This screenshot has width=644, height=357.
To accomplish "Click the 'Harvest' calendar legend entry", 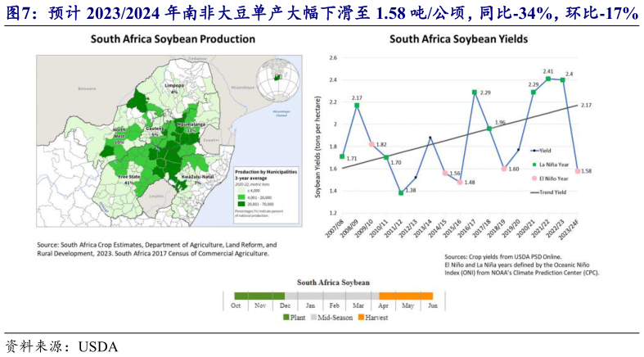I will [x=373, y=318].
